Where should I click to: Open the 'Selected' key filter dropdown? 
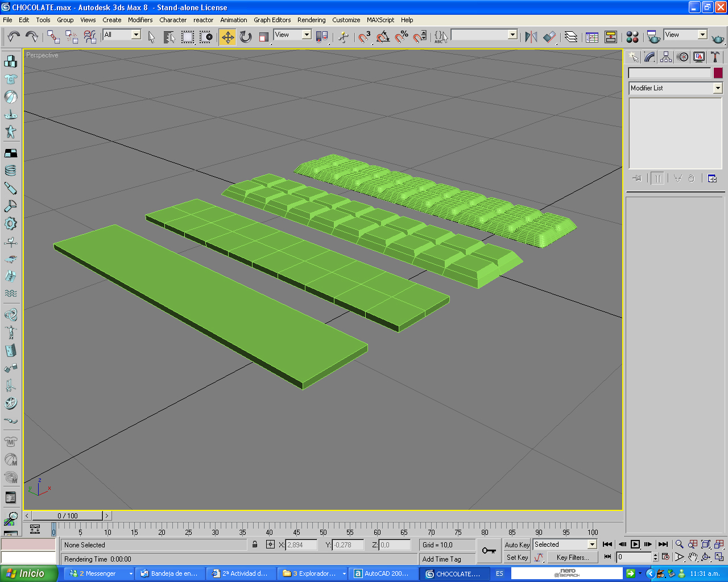coord(565,544)
